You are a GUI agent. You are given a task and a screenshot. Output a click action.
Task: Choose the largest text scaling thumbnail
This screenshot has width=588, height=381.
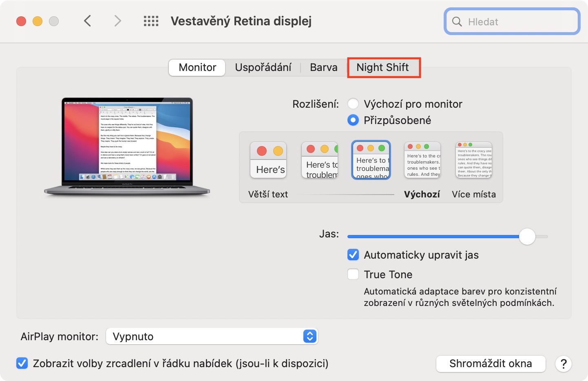[x=268, y=160]
